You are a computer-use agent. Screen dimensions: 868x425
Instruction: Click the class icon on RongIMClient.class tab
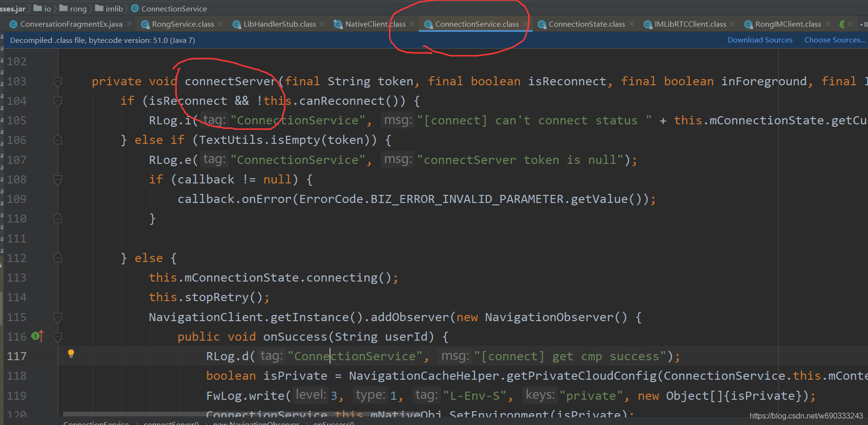748,24
